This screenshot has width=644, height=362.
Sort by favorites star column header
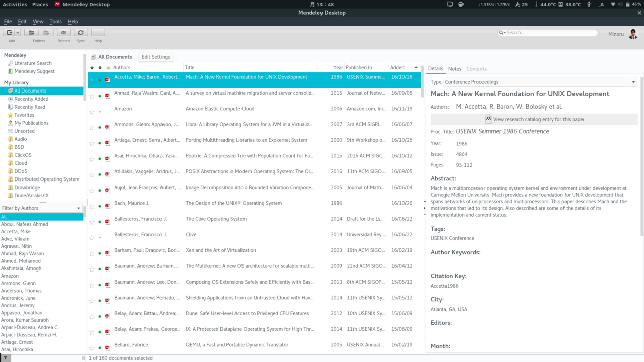pos(92,67)
